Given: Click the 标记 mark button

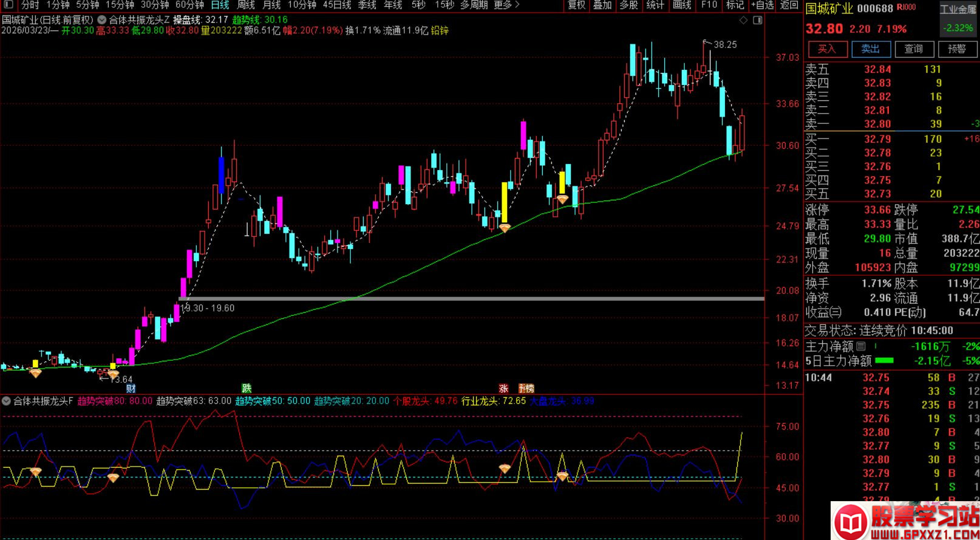Looking at the screenshot, I should click(735, 5).
